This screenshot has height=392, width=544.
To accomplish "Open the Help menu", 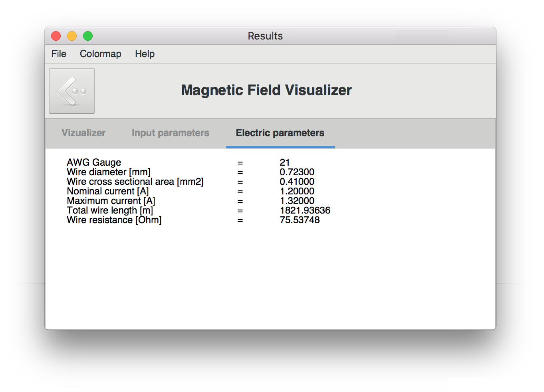I will tap(145, 54).
